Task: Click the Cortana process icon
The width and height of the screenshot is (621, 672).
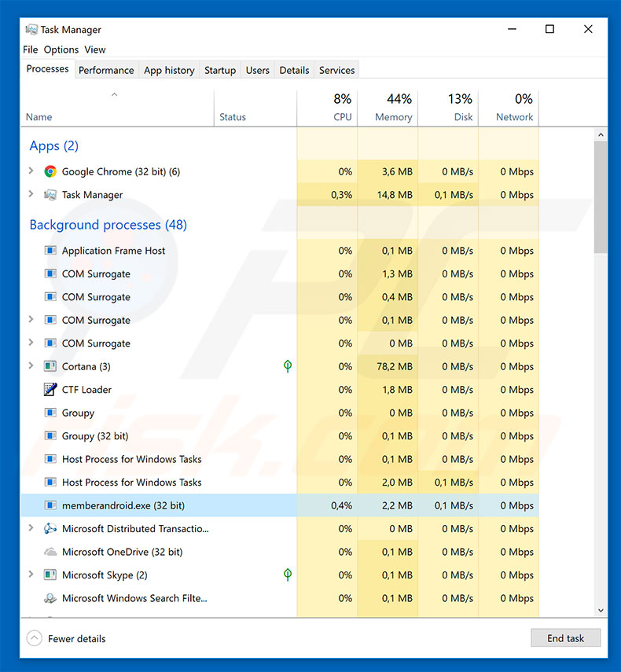Action: pos(50,366)
